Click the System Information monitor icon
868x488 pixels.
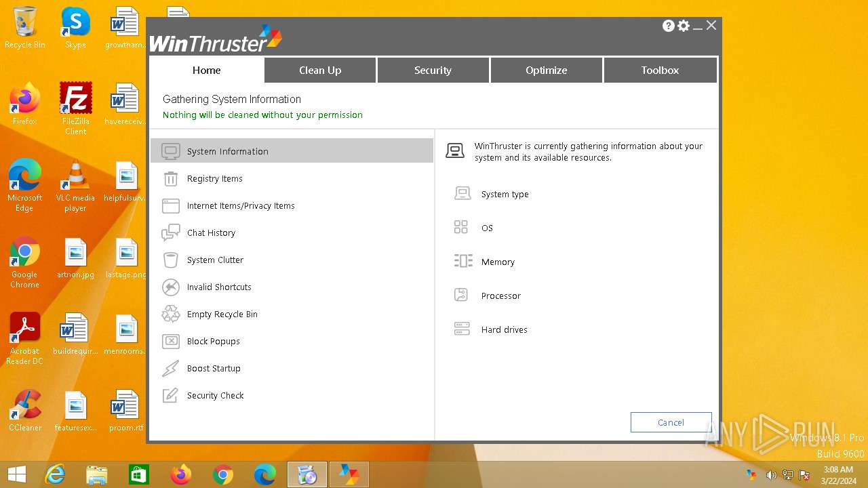coord(171,151)
